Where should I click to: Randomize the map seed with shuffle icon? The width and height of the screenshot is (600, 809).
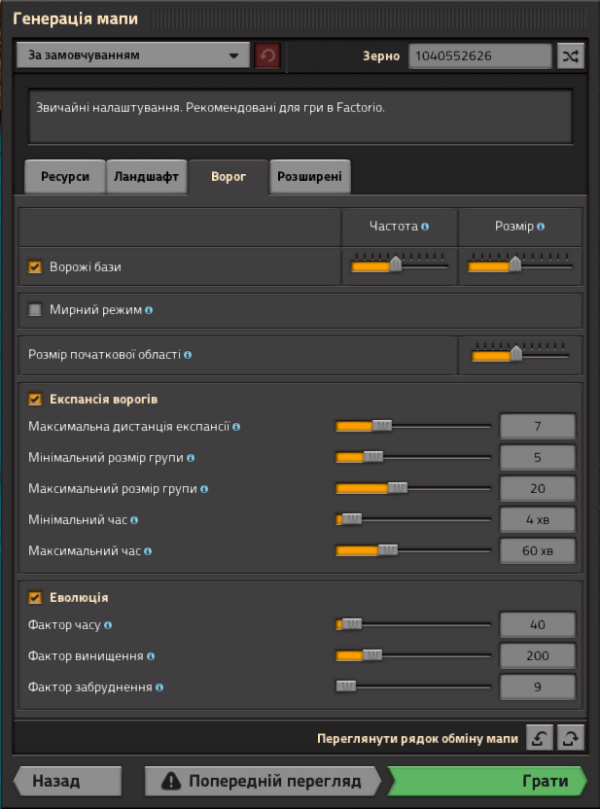[x=571, y=56]
